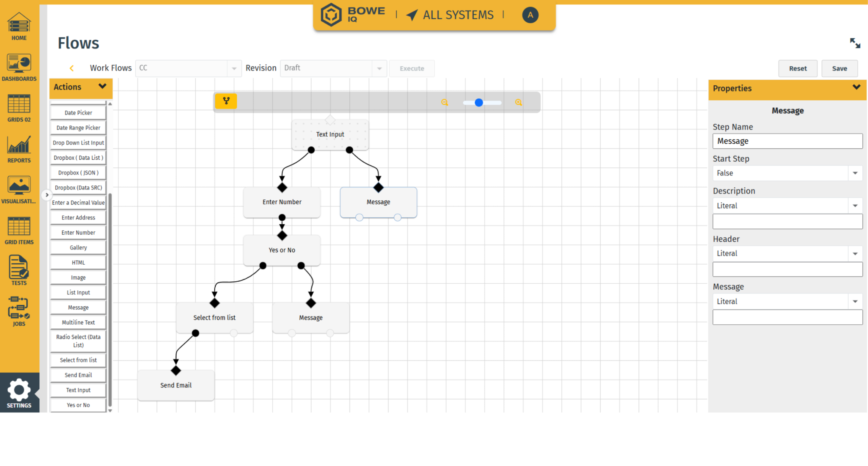Image resolution: width=868 pixels, height=466 pixels.
Task: Open the Work Flows CC dropdown
Action: (x=234, y=68)
